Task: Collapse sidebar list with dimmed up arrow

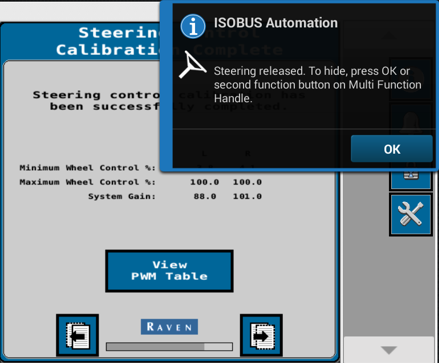Action: tap(389, 35)
